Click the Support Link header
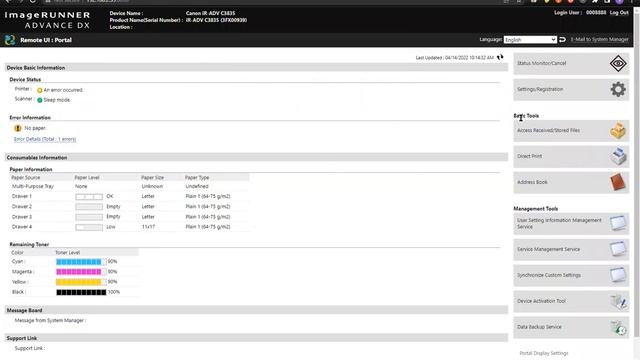Image resolution: width=640 pixels, height=360 pixels. tap(256, 338)
